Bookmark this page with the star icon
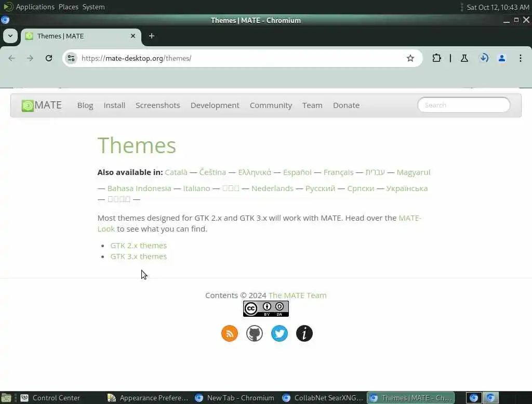The height and width of the screenshot is (404, 532). point(410,58)
